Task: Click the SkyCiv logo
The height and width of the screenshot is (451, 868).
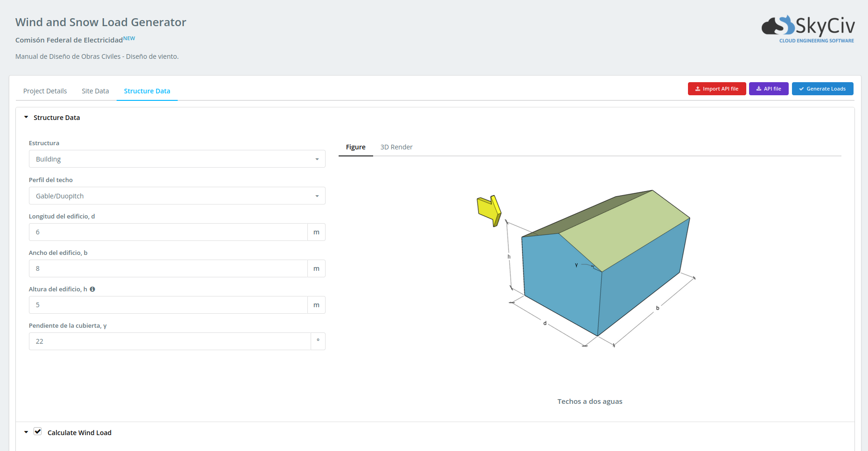Action: coord(808,28)
